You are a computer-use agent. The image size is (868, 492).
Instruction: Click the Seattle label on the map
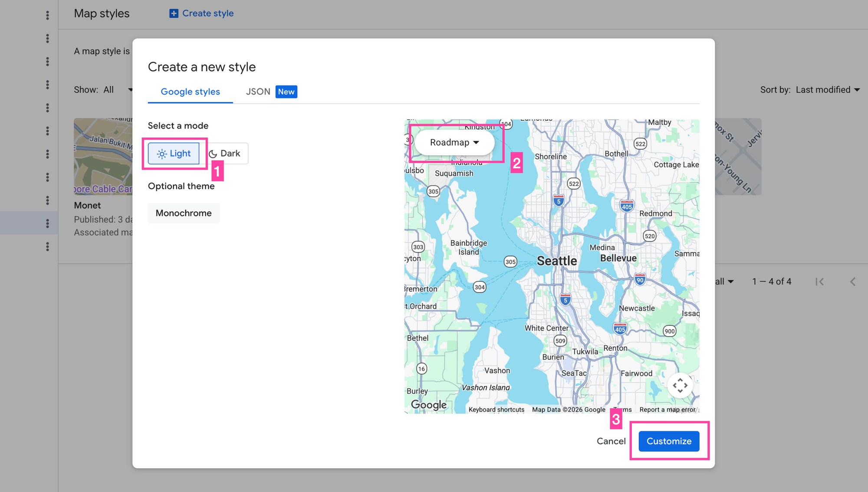[x=557, y=261]
